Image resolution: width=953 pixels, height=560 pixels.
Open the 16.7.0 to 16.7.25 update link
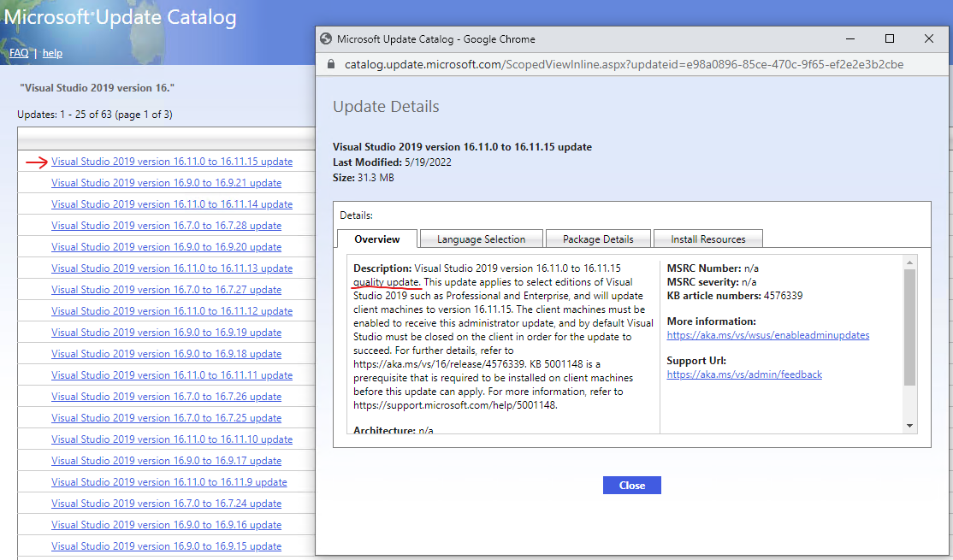tap(167, 418)
